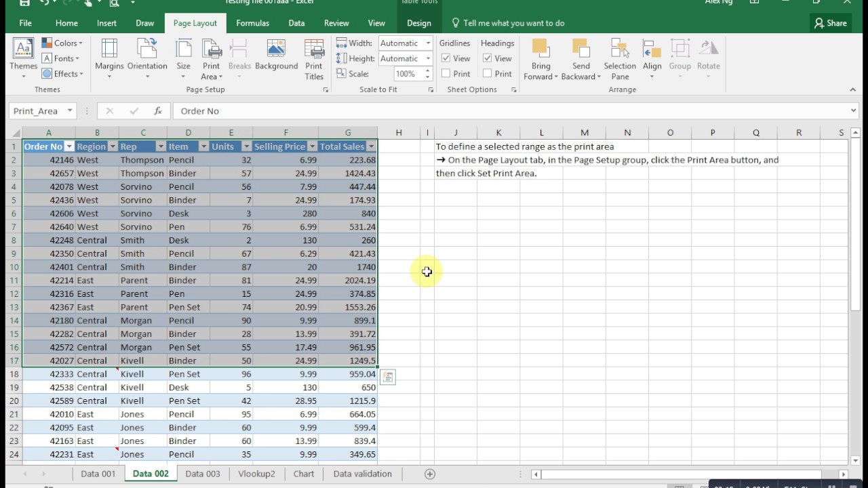Switch to the Review tab
The height and width of the screenshot is (488, 868).
(x=336, y=23)
